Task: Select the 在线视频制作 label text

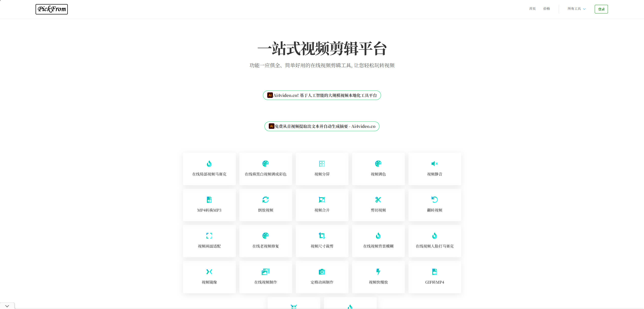Action: tap(266, 282)
